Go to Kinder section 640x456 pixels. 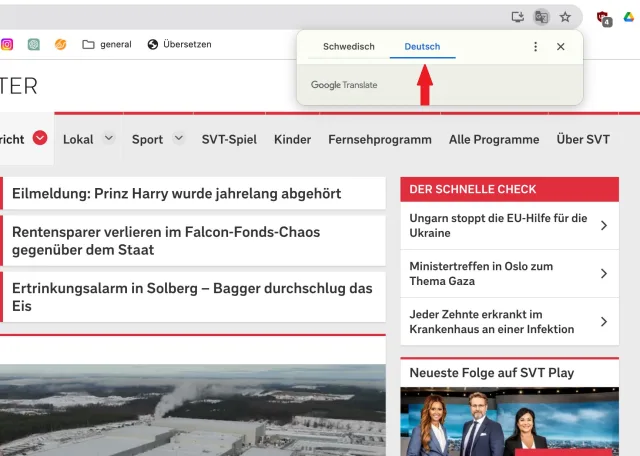click(292, 140)
